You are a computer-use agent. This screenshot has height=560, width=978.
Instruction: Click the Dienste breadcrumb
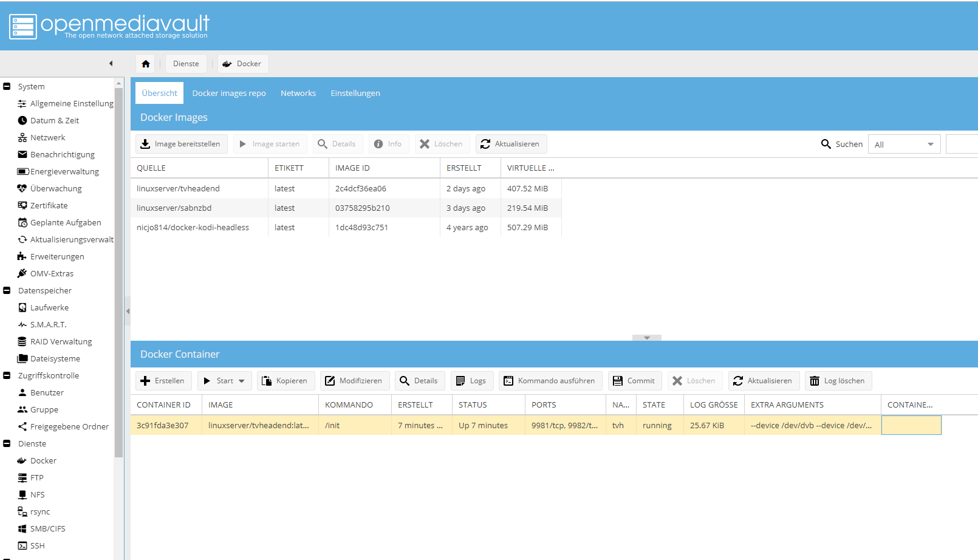[x=186, y=64]
